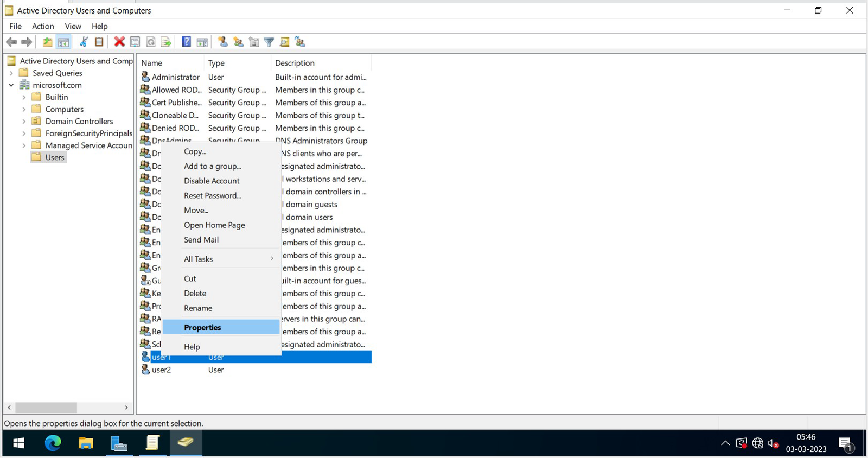Collapse the microsoft.com domain node
Screen dimensions: 868x458
(x=11, y=85)
